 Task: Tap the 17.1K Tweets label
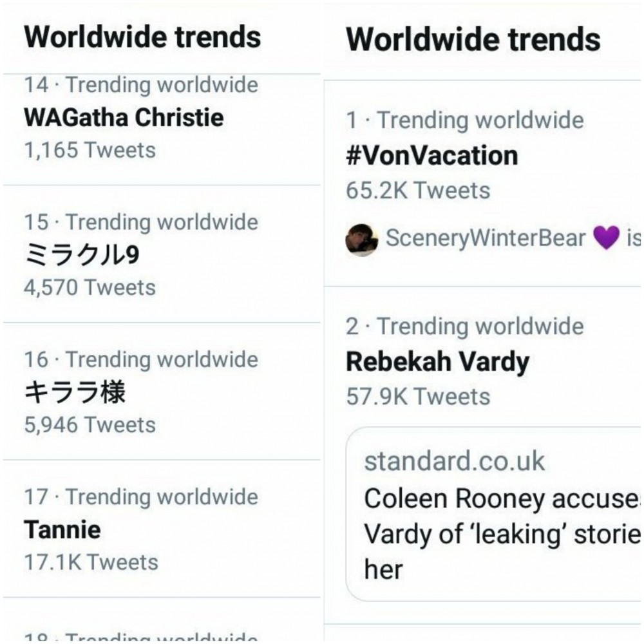point(91,562)
